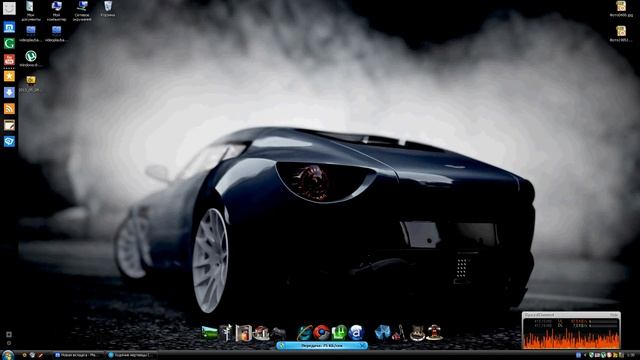Launch the blue cube dock icon
Viewport: 640px width, 360px height.
(x=383, y=333)
